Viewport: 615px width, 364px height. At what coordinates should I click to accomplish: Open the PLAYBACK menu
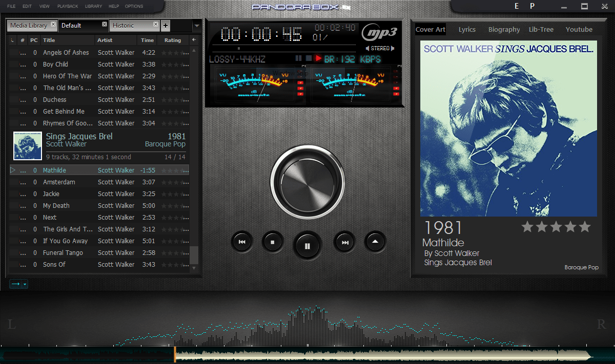coord(68,6)
